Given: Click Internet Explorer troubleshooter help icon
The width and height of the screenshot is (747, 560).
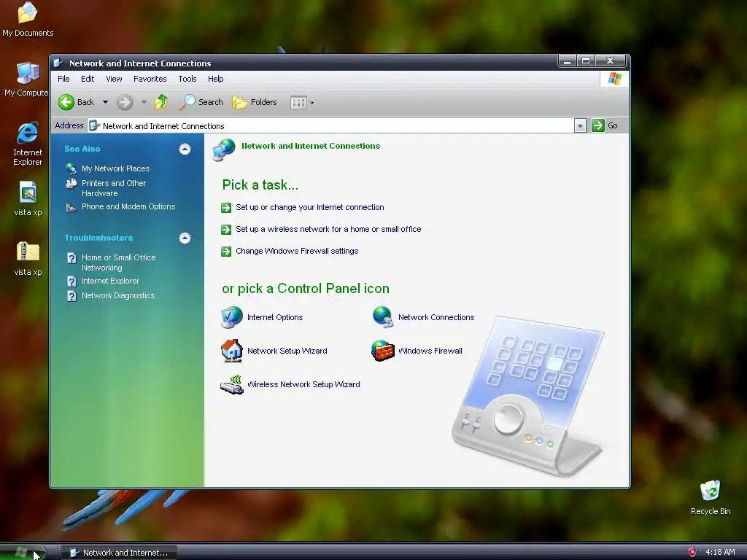Looking at the screenshot, I should coord(71,281).
